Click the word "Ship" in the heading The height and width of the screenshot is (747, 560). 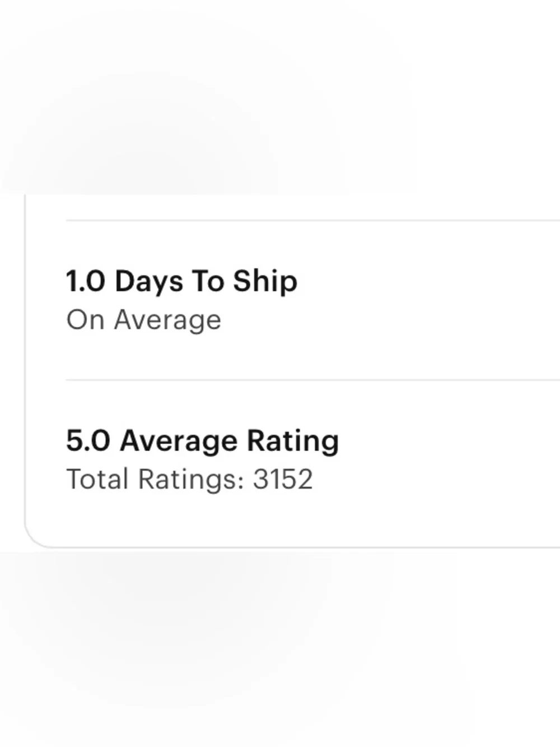[265, 281]
